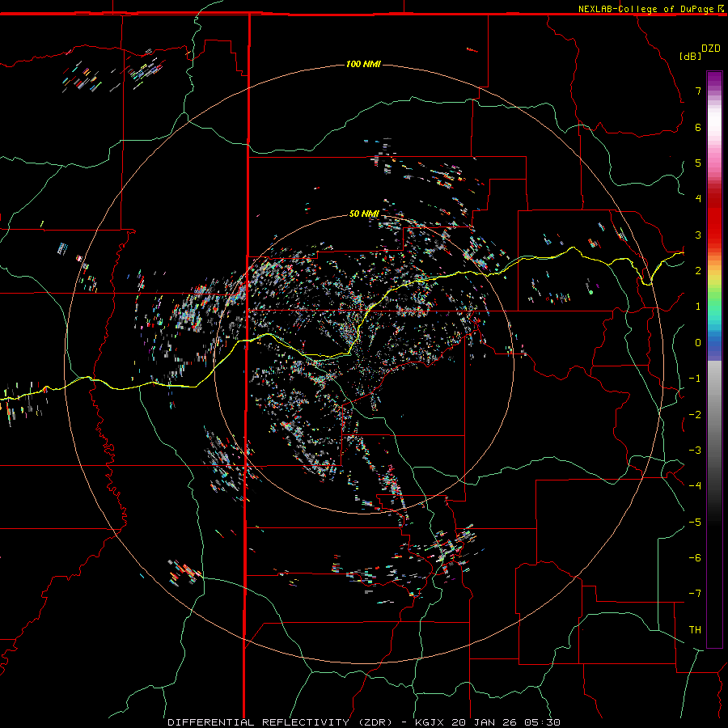
Task: Click the [dB] units label
Action: [x=690, y=56]
